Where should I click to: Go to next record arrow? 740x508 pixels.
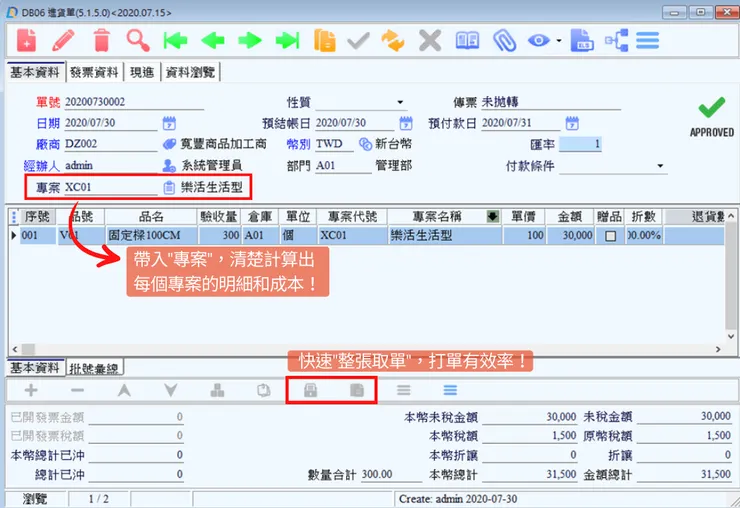pyautogui.click(x=250, y=41)
